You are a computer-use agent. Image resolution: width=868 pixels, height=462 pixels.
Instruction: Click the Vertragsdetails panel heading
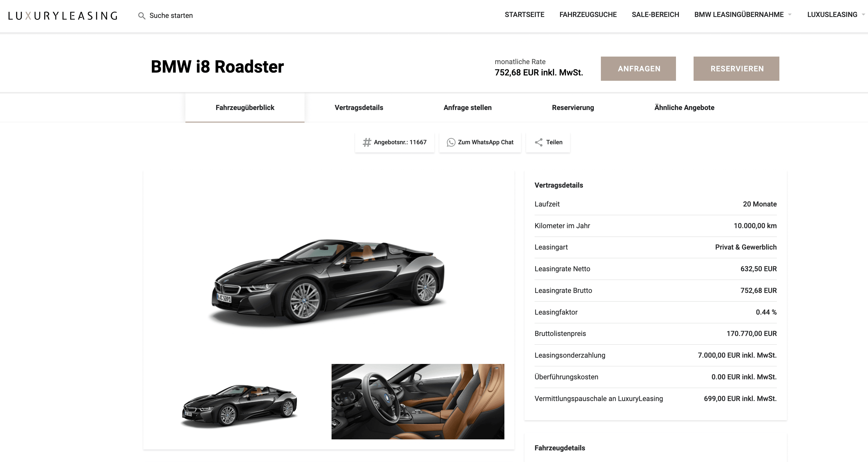point(559,185)
